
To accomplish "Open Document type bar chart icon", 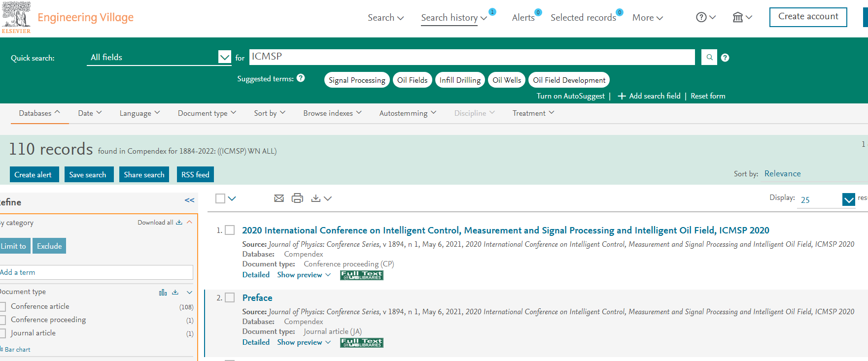I will pos(163,292).
